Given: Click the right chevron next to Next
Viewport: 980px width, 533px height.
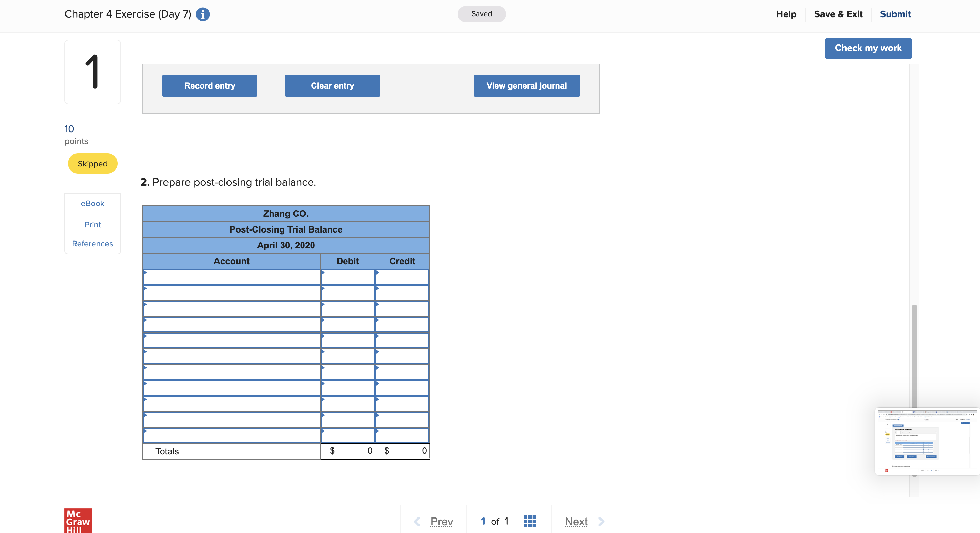Looking at the screenshot, I should 601,521.
